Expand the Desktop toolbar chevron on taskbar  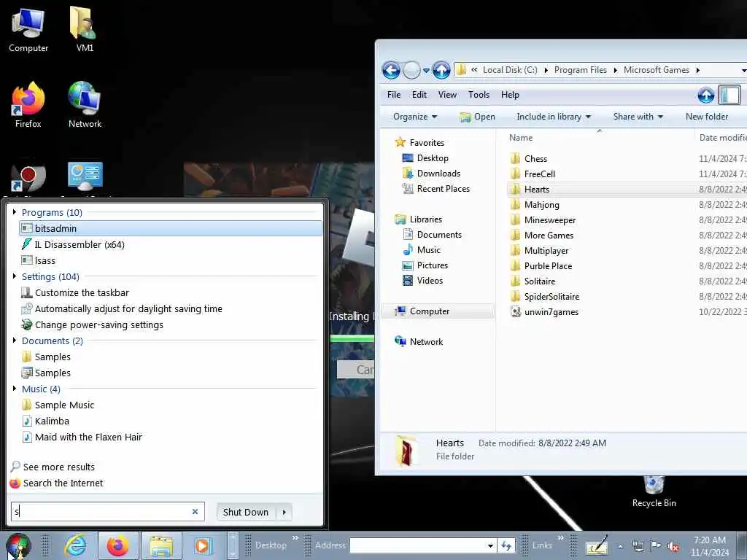(295, 539)
